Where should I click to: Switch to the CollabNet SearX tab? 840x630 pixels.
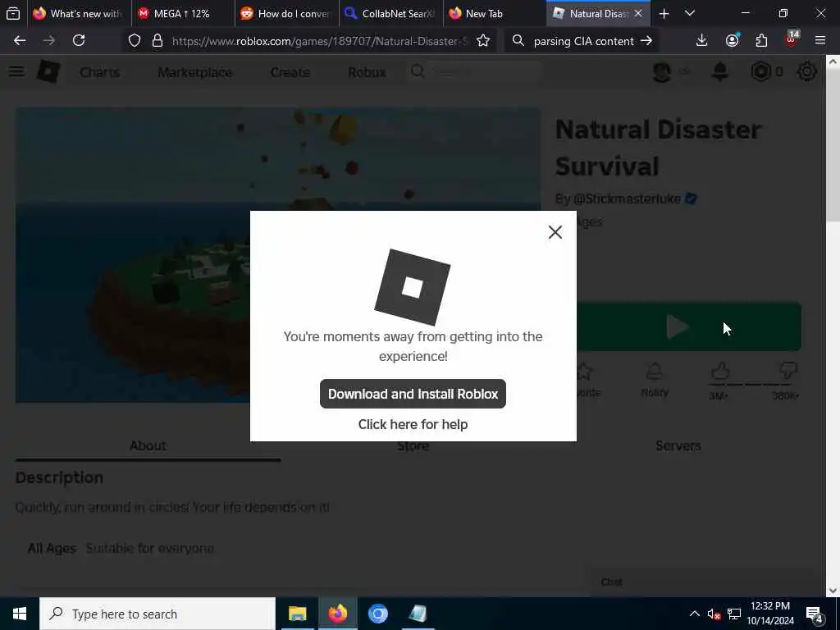click(x=391, y=14)
